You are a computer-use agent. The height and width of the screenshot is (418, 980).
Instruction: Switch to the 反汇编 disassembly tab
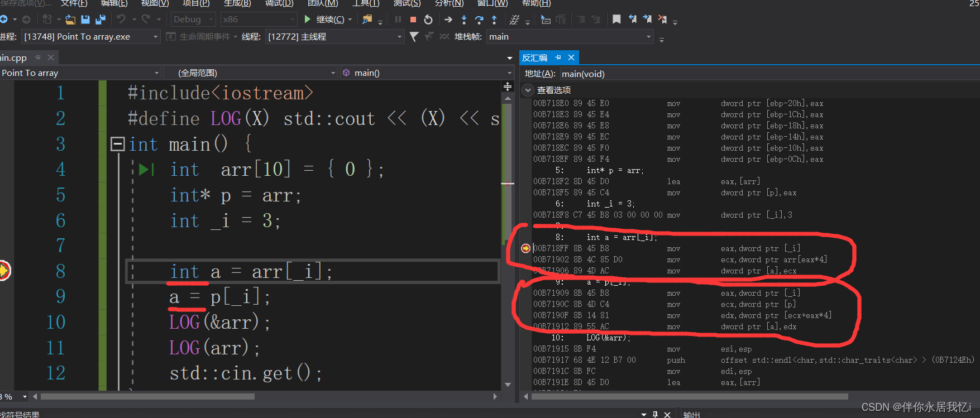tap(535, 57)
